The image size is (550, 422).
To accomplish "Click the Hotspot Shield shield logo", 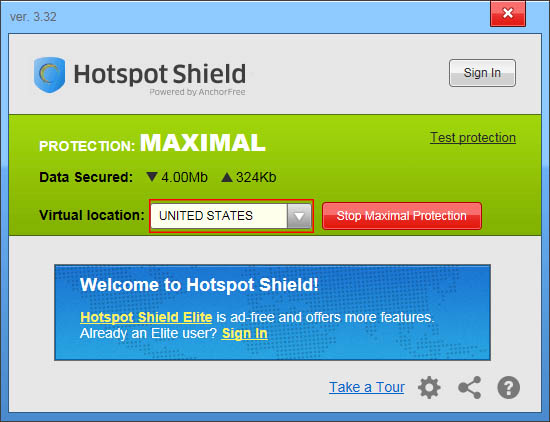I will click(49, 75).
